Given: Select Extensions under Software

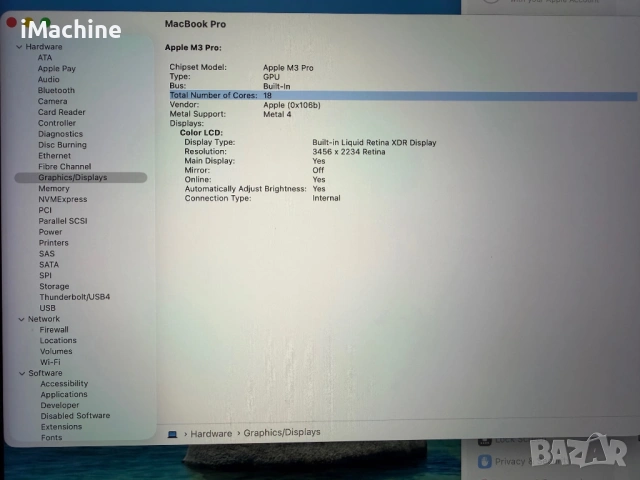Looking at the screenshot, I should 61,427.
